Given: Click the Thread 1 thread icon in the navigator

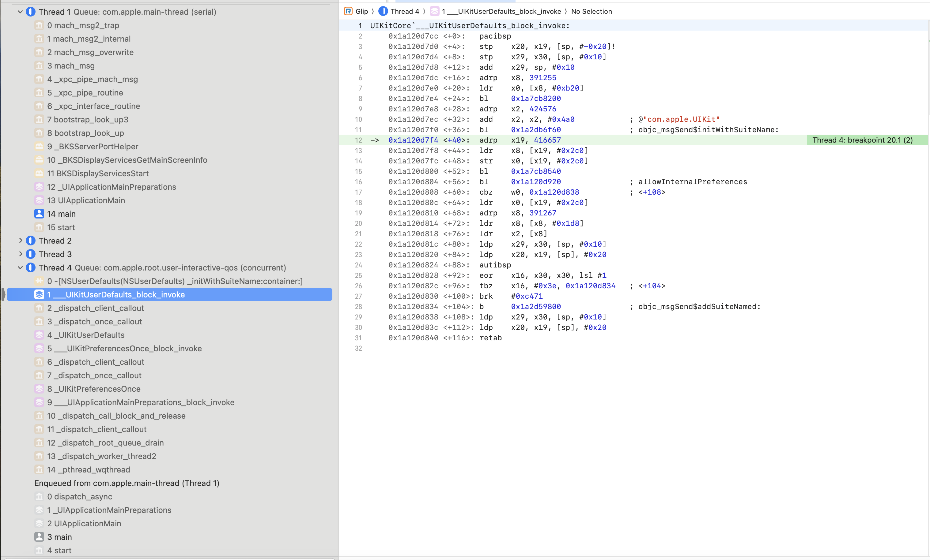Looking at the screenshot, I should (31, 12).
